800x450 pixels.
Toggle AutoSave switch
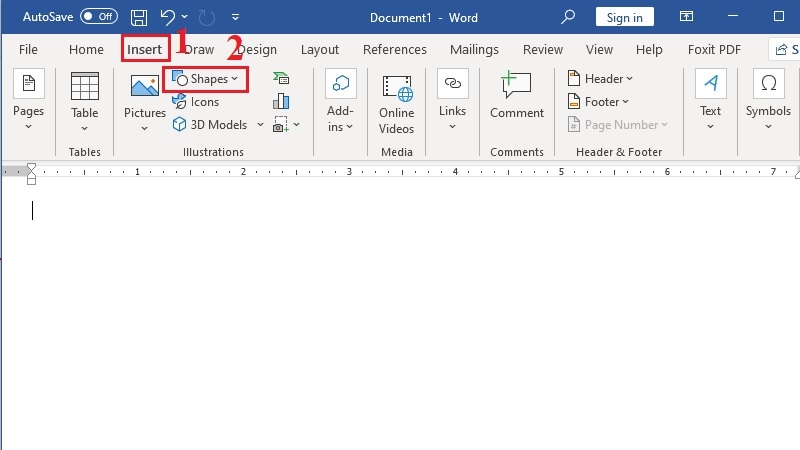tap(98, 16)
